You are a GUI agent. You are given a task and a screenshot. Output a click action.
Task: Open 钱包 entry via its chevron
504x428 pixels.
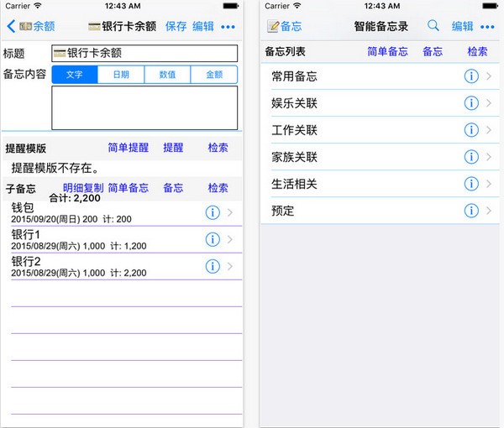point(230,212)
